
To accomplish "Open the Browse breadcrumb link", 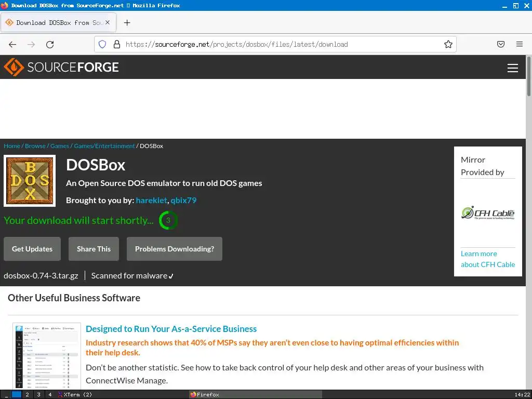I will (x=35, y=146).
